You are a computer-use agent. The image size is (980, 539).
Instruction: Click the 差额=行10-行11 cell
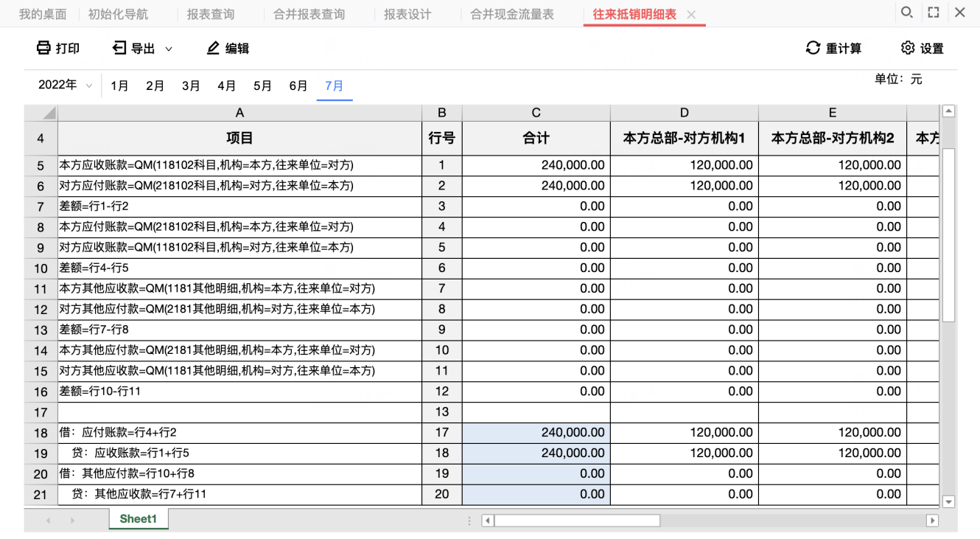[239, 392]
